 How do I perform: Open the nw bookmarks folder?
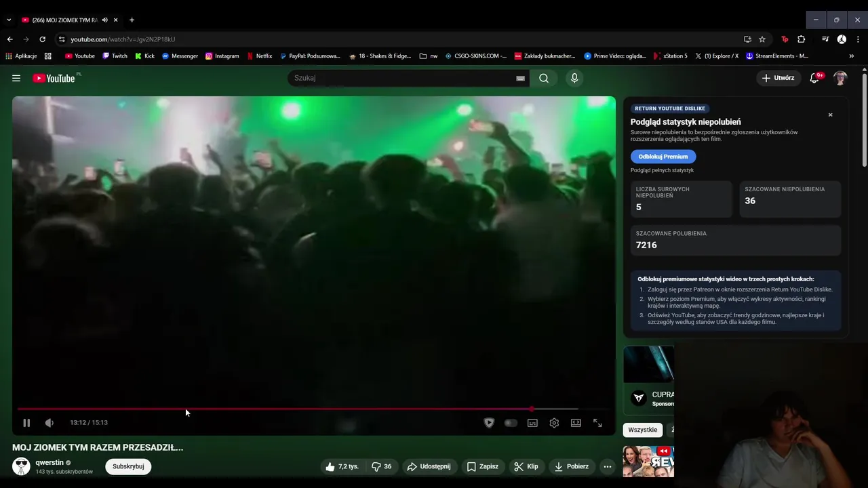(429, 56)
